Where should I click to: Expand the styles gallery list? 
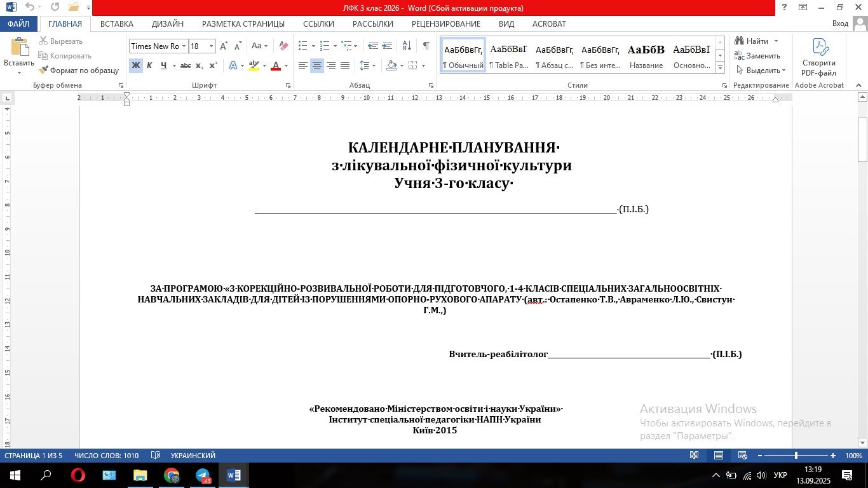[720, 67]
